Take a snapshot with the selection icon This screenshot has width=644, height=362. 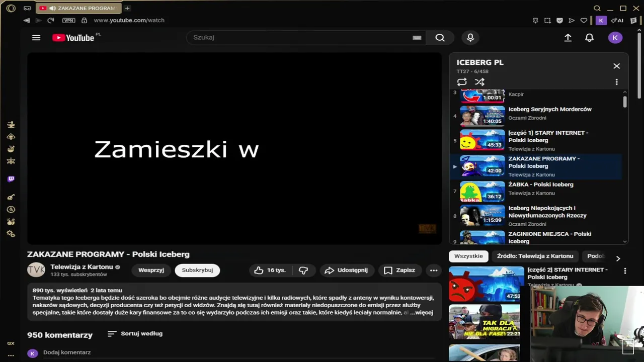(547, 21)
